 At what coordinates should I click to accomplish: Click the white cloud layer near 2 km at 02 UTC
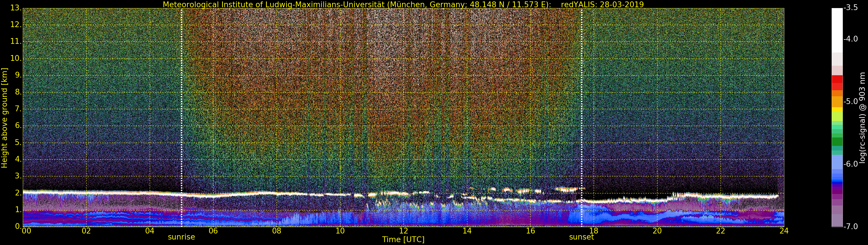(86, 193)
